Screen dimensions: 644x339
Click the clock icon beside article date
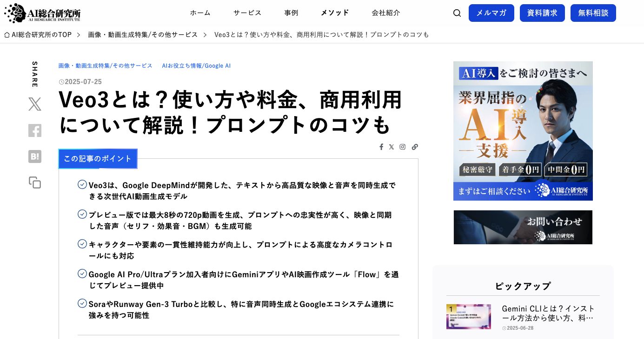61,82
